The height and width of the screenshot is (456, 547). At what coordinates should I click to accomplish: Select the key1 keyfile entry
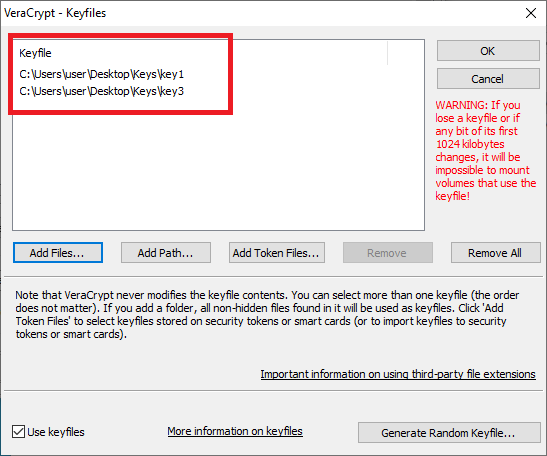pyautogui.click(x=102, y=74)
